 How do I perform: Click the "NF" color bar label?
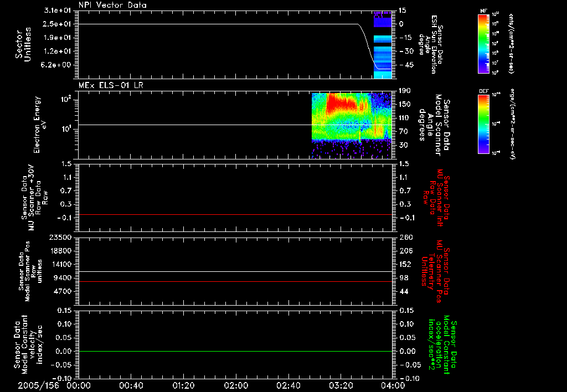484,11
